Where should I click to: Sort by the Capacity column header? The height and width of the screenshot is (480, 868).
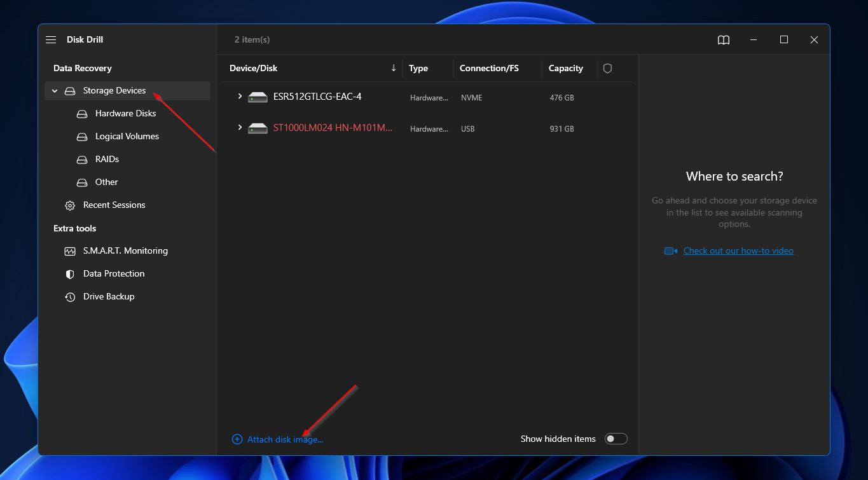click(x=566, y=68)
